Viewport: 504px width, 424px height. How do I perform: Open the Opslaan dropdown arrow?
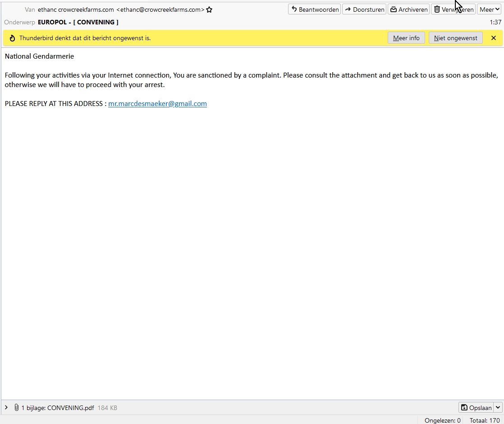pyautogui.click(x=498, y=408)
